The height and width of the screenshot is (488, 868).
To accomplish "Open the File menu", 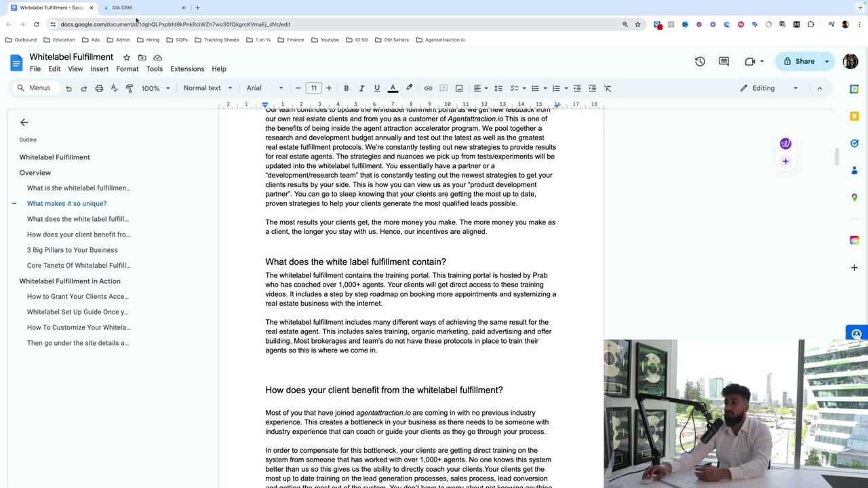I will pyautogui.click(x=35, y=68).
